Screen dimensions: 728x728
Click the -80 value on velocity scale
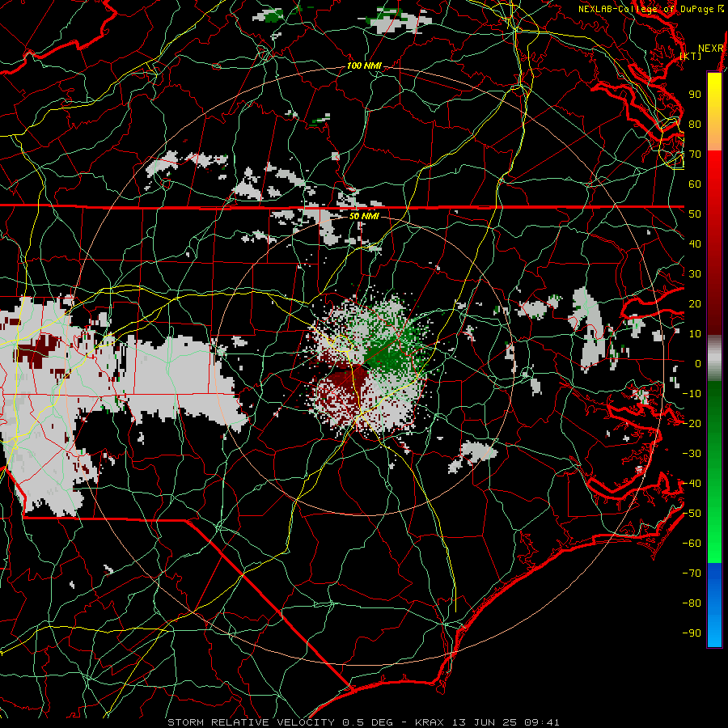[x=692, y=603]
